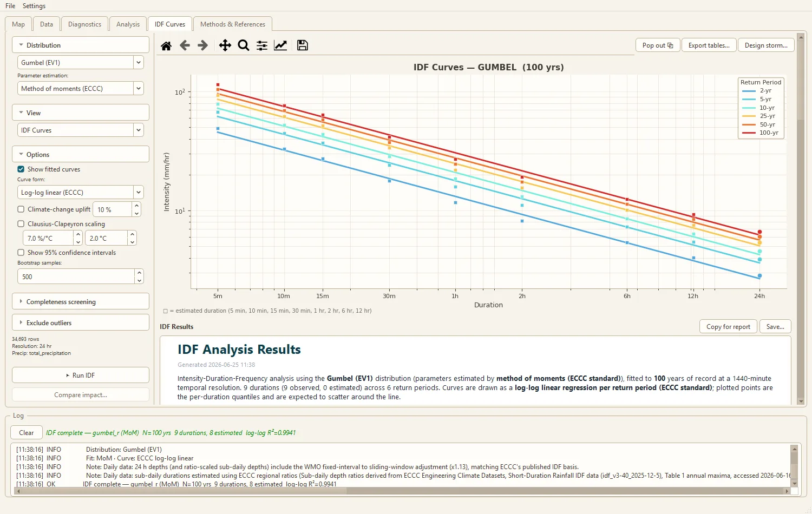Increase bootstrap samples count
812x514 pixels.
pos(139,273)
